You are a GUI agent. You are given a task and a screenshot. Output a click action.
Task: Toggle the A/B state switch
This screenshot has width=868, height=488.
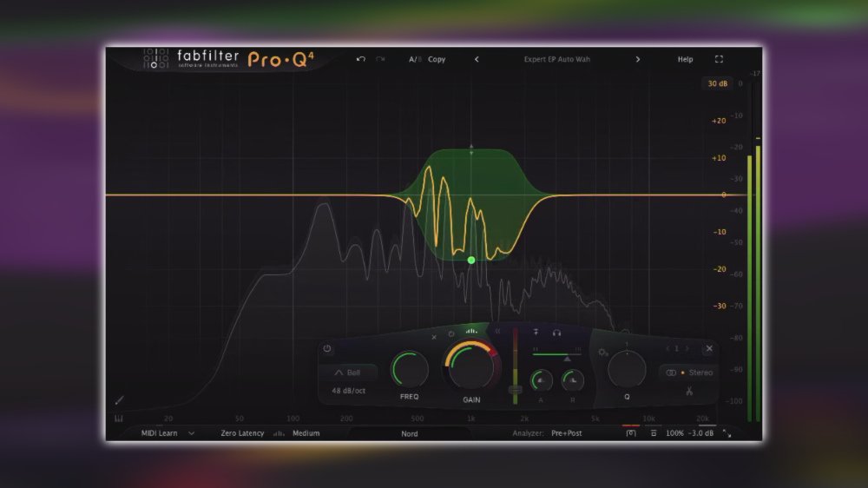click(415, 59)
